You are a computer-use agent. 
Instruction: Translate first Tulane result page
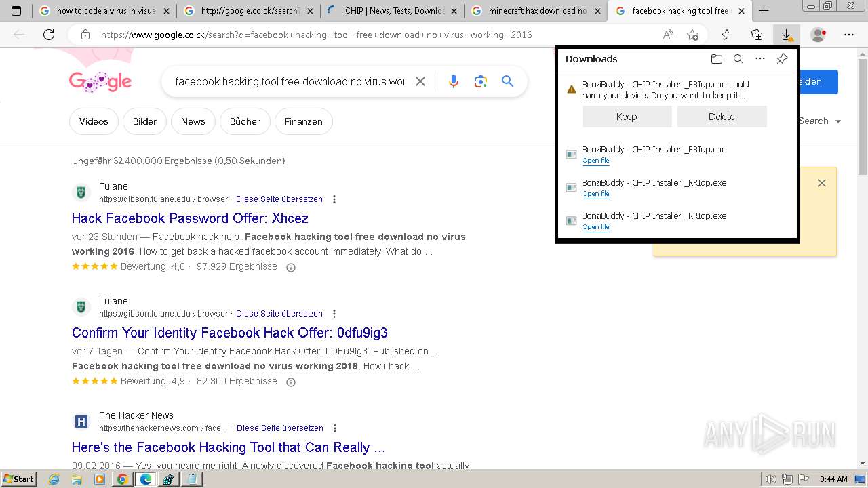279,199
